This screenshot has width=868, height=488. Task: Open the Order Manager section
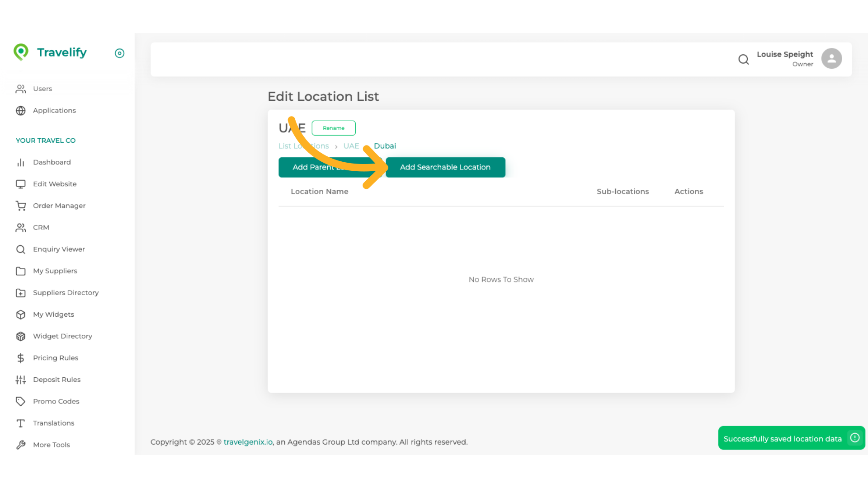(59, 206)
